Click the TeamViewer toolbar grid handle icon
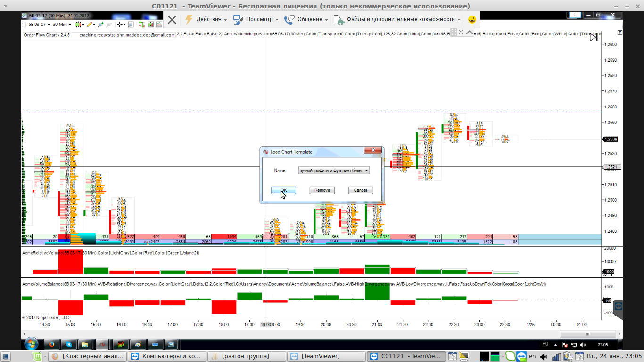644x362 pixels. (x=453, y=32)
